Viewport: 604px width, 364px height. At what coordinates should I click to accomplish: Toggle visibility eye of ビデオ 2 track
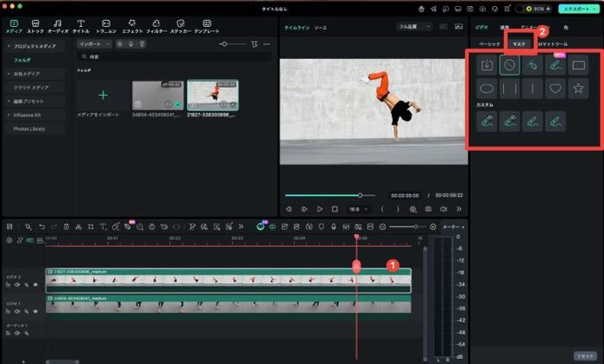click(x=35, y=285)
